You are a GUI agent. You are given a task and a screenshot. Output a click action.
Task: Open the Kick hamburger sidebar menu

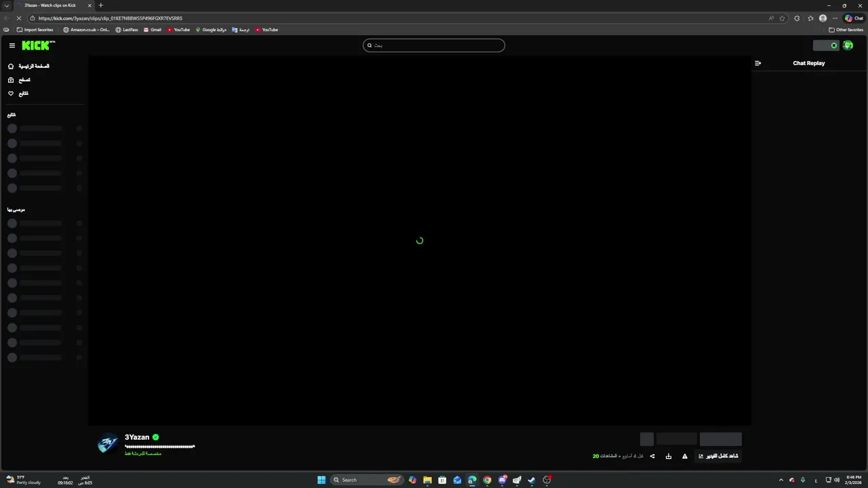pyautogui.click(x=12, y=45)
